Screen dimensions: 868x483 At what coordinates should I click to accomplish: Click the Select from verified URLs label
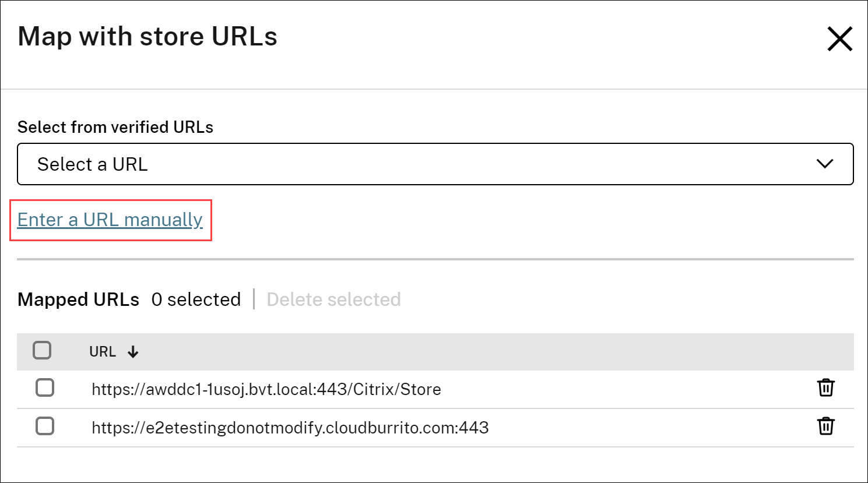point(115,127)
